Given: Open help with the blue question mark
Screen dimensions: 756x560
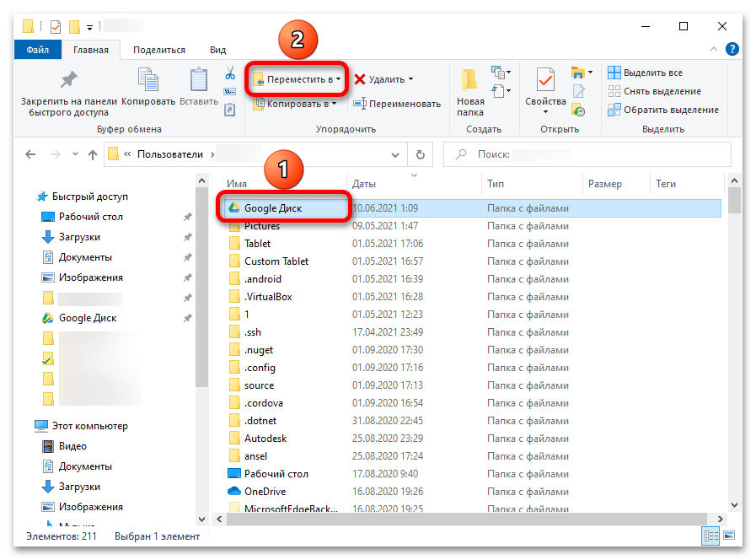Looking at the screenshot, I should point(732,49).
